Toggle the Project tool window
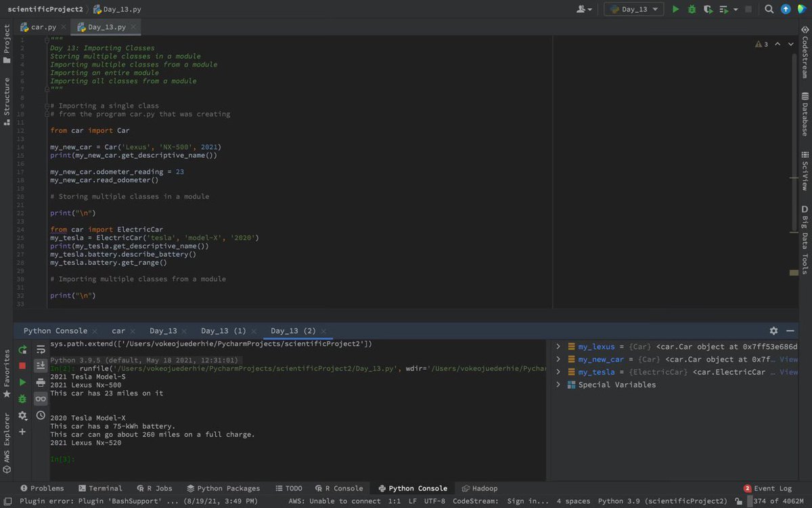 pyautogui.click(x=7, y=45)
